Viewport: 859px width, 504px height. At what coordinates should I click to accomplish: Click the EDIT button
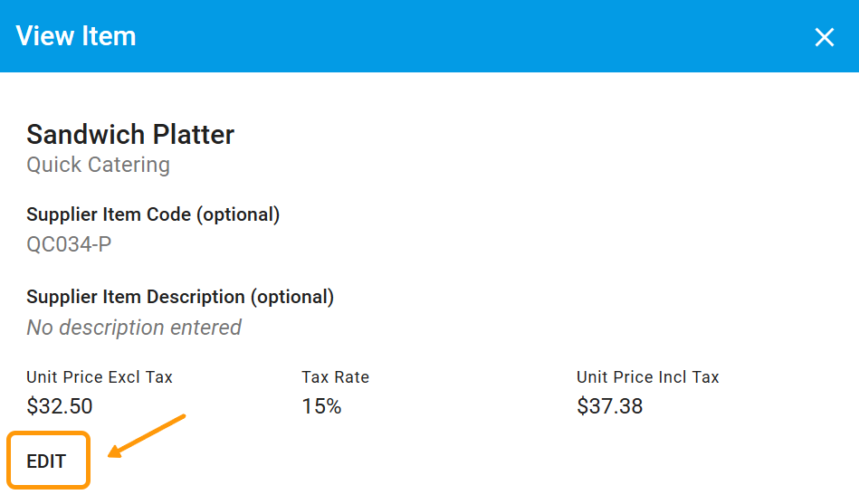pos(46,461)
